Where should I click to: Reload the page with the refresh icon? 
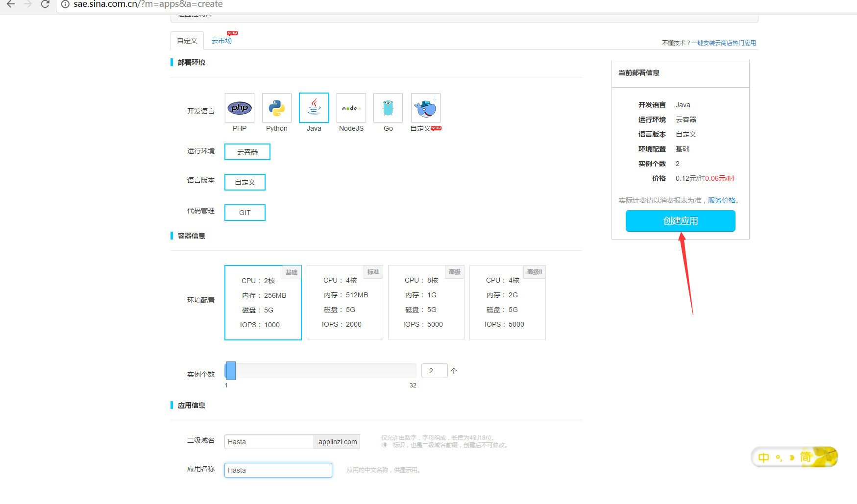45,4
